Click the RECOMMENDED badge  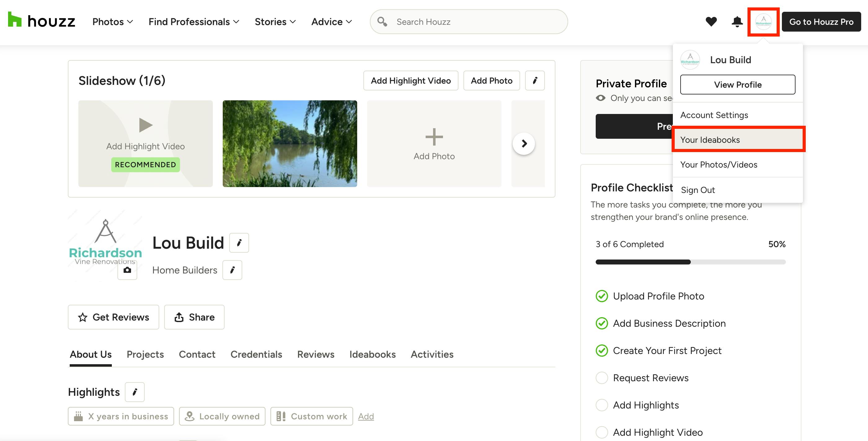[146, 165]
